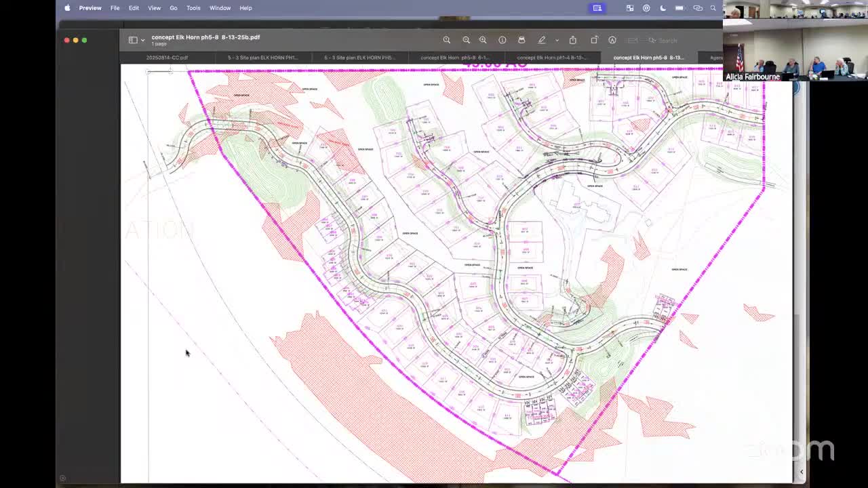Open the Apple menu
This screenshot has width=868, height=488.
pos(67,8)
